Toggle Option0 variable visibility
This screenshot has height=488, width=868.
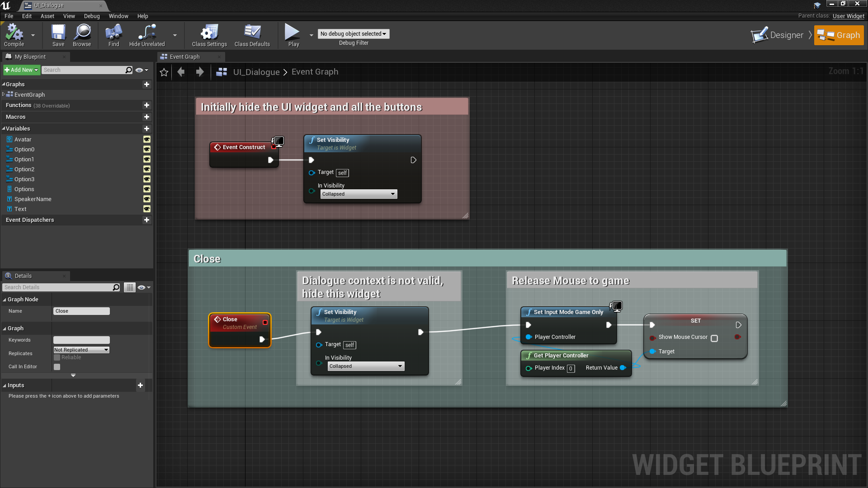click(147, 150)
